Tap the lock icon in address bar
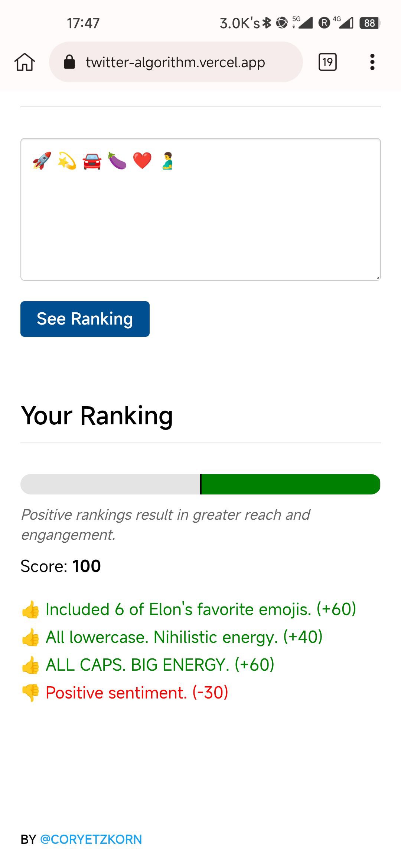Screen dimensions: 401x868 pos(69,62)
